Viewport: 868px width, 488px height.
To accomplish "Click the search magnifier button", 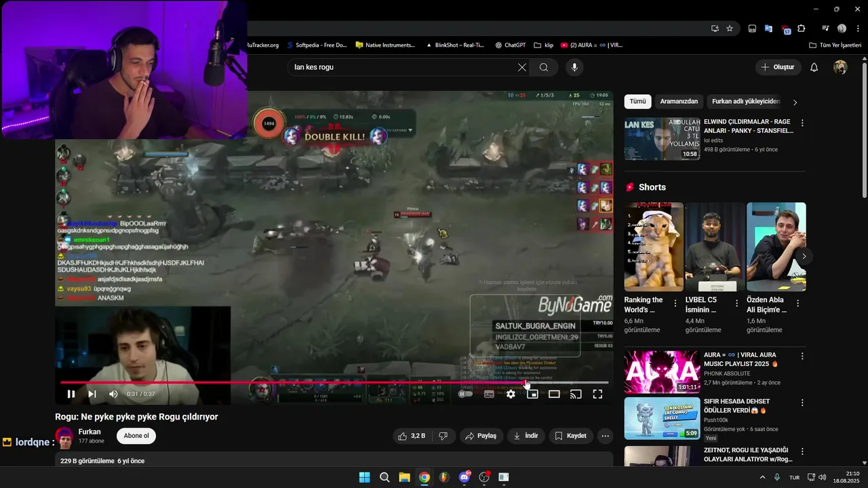I will coord(544,67).
